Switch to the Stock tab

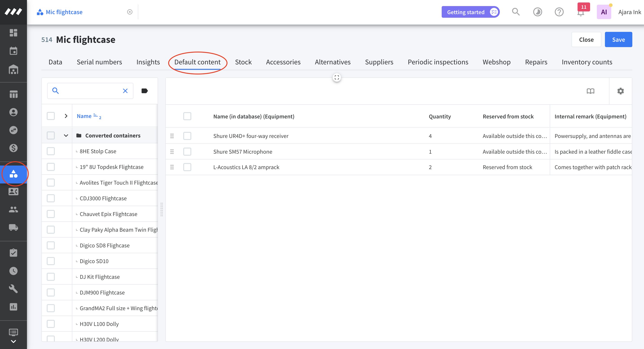point(243,62)
